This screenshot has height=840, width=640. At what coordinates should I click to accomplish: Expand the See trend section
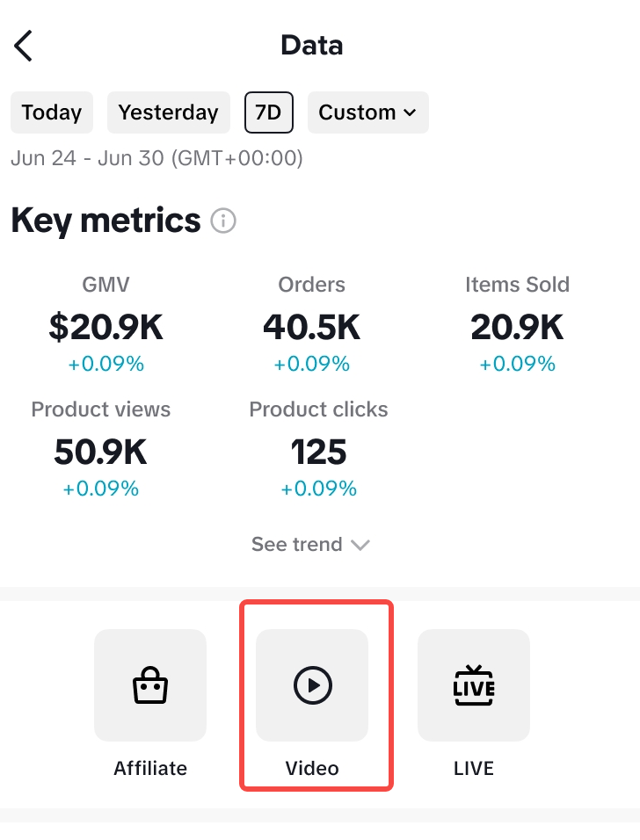[297, 545]
